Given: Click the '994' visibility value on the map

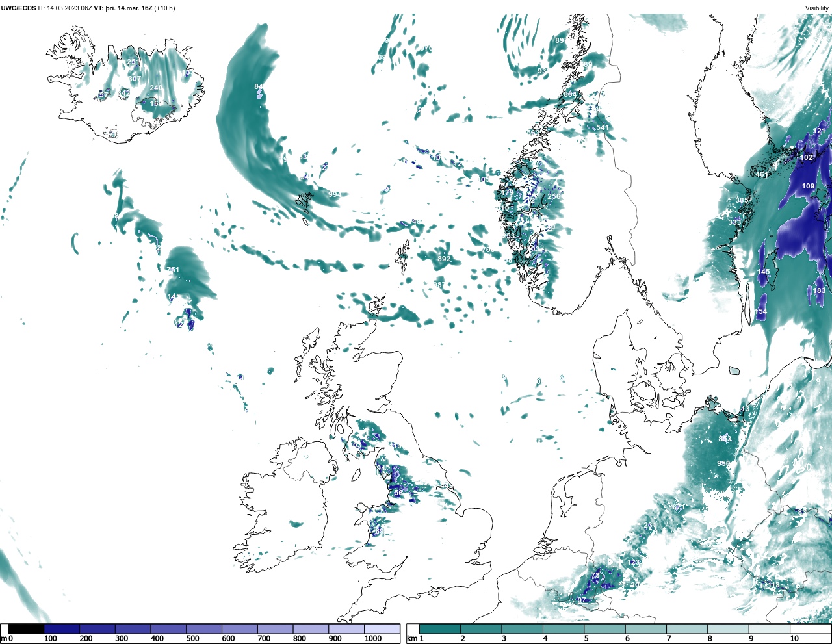Looking at the screenshot, I should click(x=335, y=194).
